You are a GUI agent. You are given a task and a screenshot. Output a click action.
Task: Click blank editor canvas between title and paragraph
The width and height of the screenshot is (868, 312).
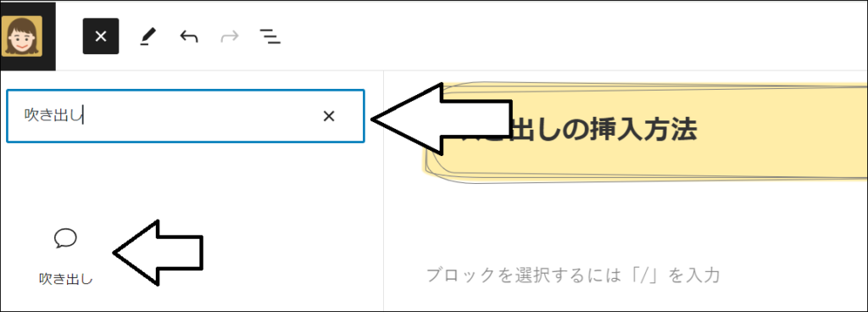626,221
